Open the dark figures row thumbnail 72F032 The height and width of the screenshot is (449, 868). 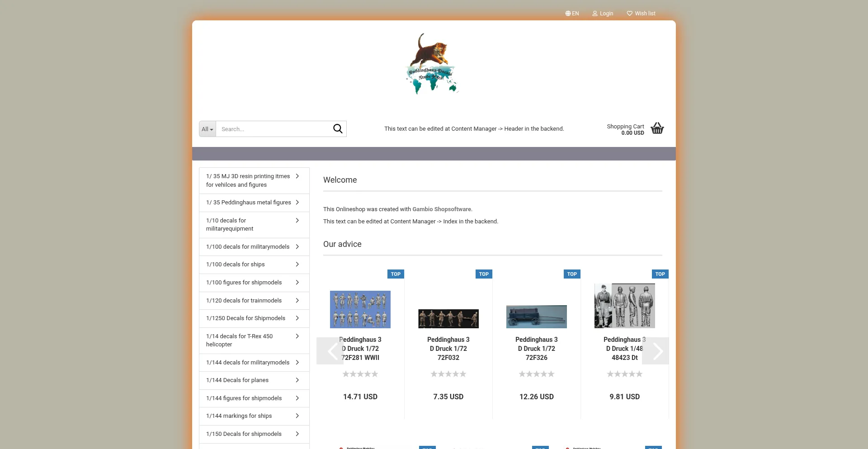(x=448, y=319)
